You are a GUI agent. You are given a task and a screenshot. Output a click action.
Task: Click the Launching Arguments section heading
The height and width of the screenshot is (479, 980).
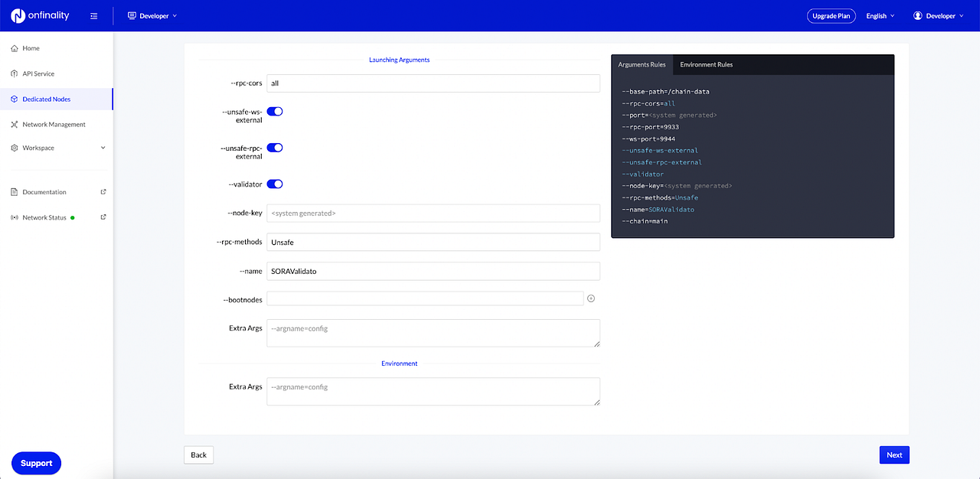399,60
